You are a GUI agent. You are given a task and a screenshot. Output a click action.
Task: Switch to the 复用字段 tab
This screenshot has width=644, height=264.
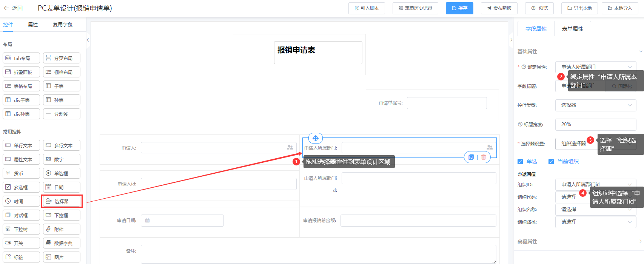point(63,25)
